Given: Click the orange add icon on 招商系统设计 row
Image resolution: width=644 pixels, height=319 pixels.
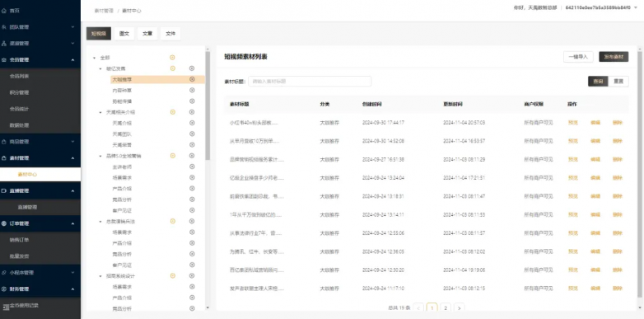Looking at the screenshot, I should point(172,276).
